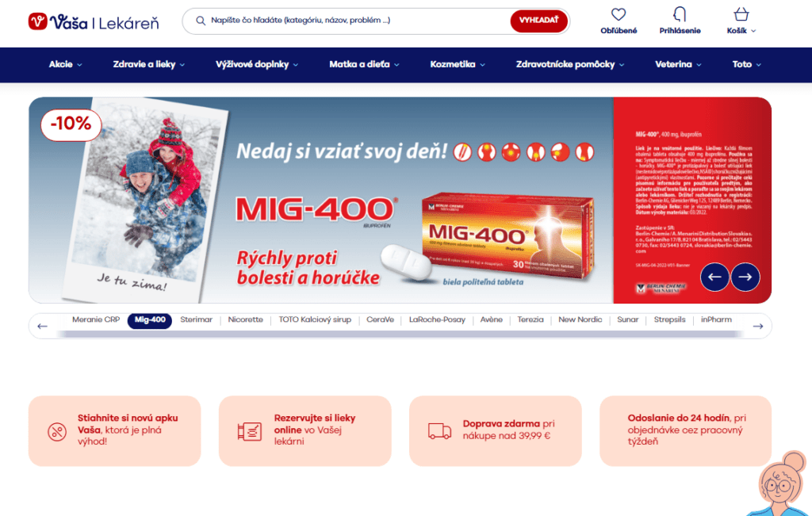
Task: Click the Prihlásenie label
Action: click(680, 31)
